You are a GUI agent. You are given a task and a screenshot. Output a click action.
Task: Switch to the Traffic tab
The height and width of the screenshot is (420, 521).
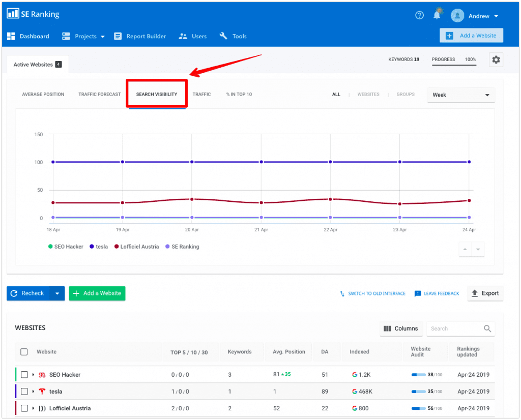[x=201, y=94]
